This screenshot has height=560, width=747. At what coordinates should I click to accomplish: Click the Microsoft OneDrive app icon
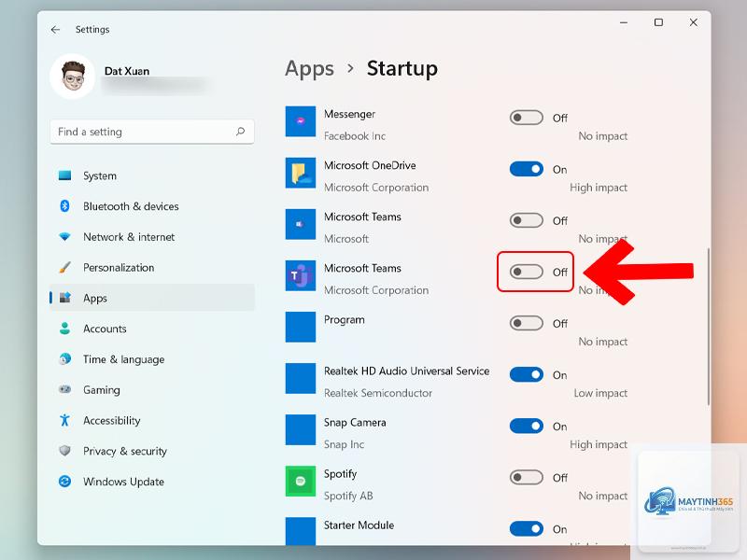click(300, 173)
